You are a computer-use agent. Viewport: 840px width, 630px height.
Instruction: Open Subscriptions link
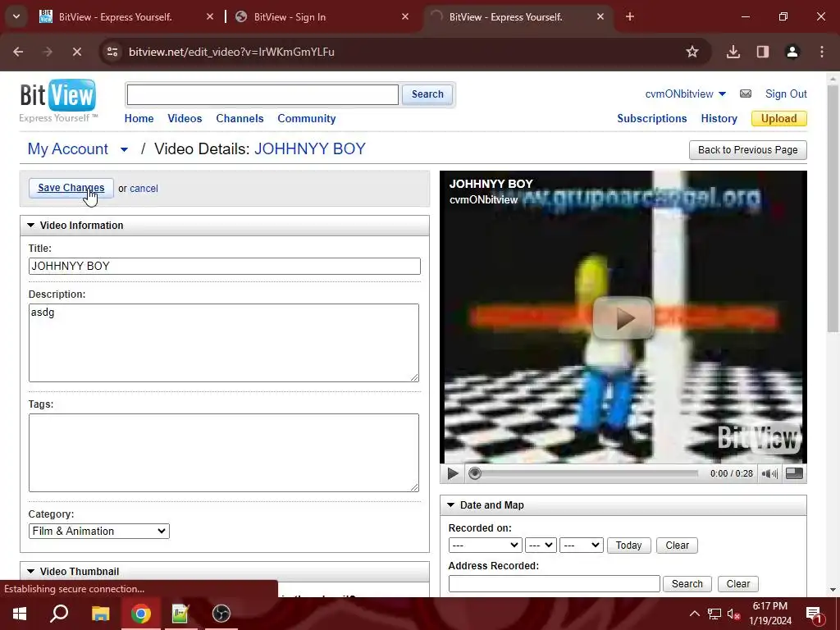[651, 118]
